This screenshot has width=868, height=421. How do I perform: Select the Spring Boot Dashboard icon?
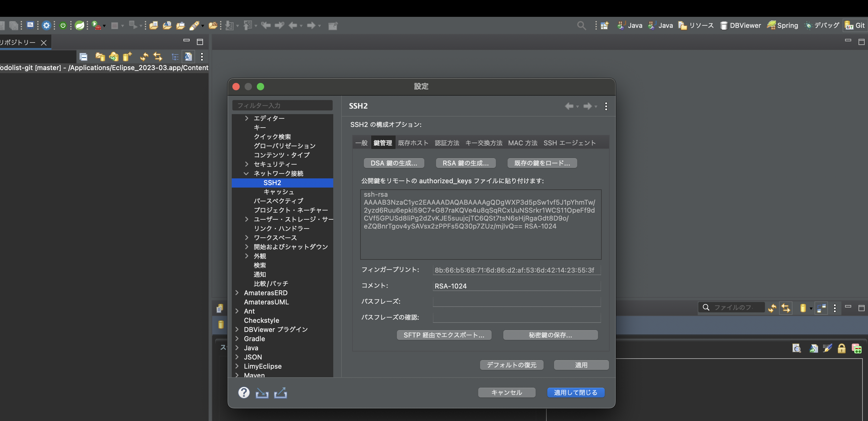79,25
